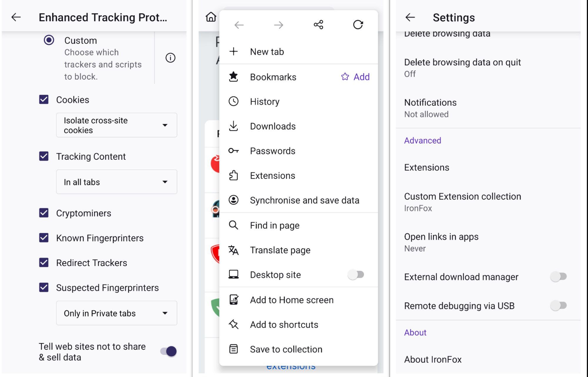Click the share icon in browser menu

point(318,25)
